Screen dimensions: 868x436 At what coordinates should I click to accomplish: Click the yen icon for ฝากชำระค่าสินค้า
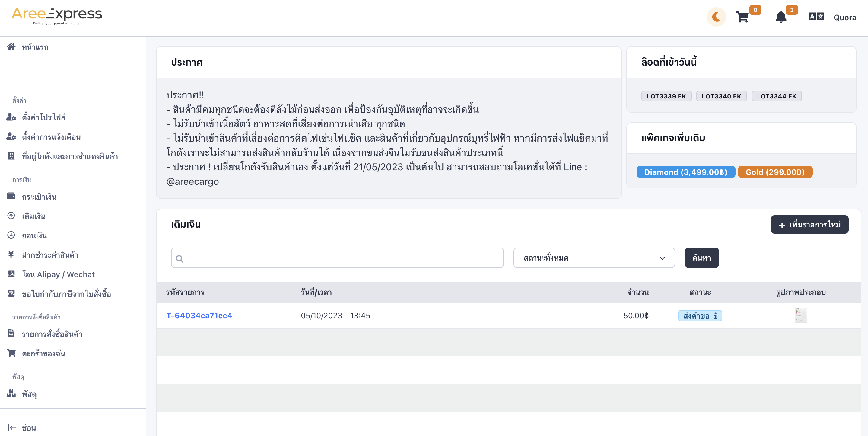(x=11, y=254)
